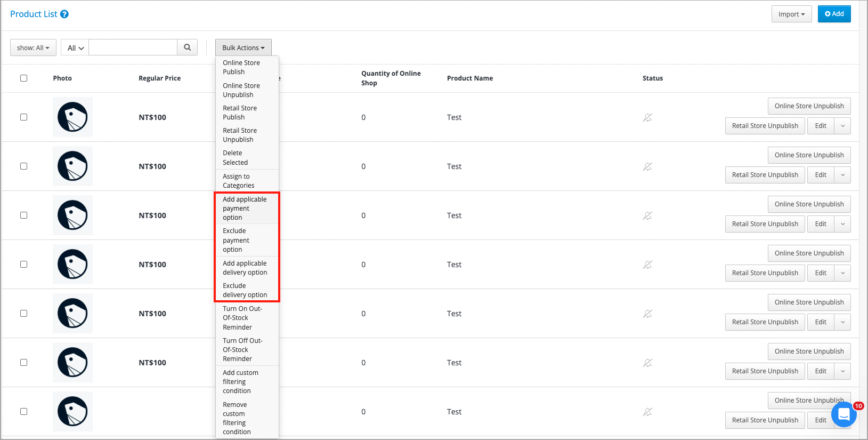Click Online Store Unpublish for the fourth product
Image resolution: width=868 pixels, height=440 pixels.
[x=809, y=253]
